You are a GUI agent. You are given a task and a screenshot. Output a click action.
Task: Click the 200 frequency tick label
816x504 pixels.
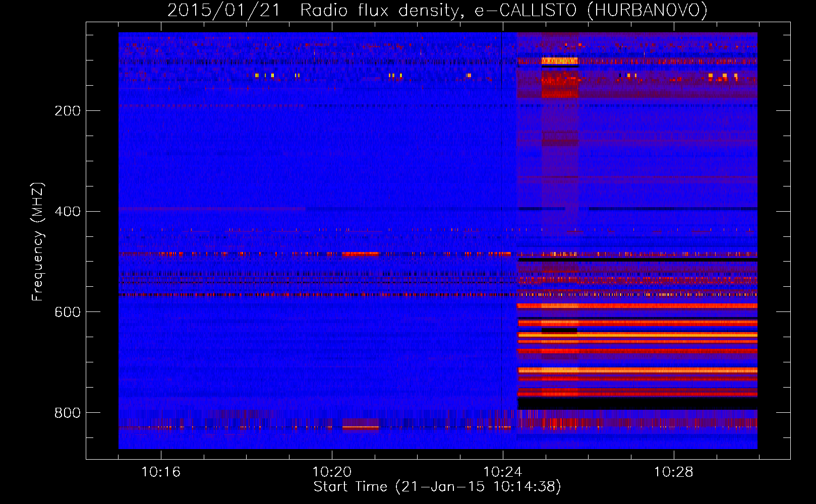(x=68, y=111)
